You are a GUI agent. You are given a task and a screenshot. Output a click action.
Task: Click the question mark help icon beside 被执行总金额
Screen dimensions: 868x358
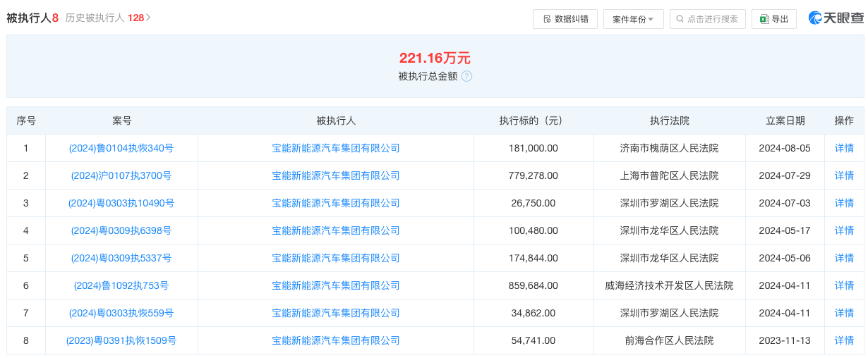(466, 76)
